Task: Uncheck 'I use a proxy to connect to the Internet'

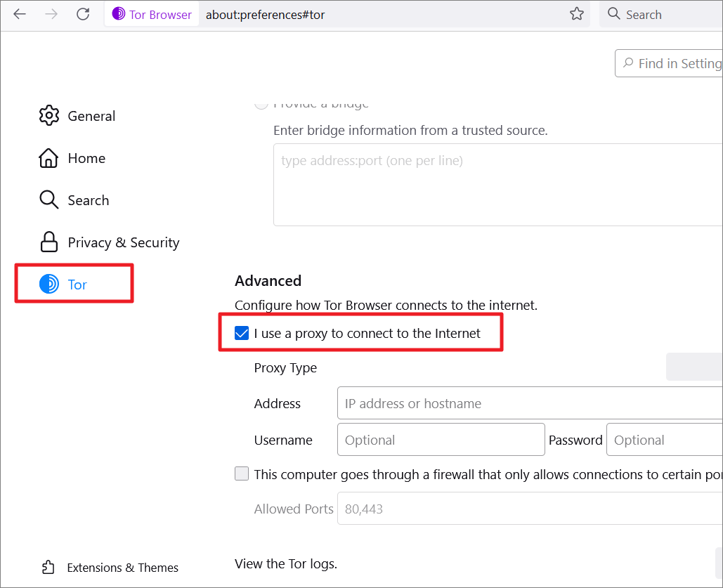Action: pyautogui.click(x=242, y=333)
